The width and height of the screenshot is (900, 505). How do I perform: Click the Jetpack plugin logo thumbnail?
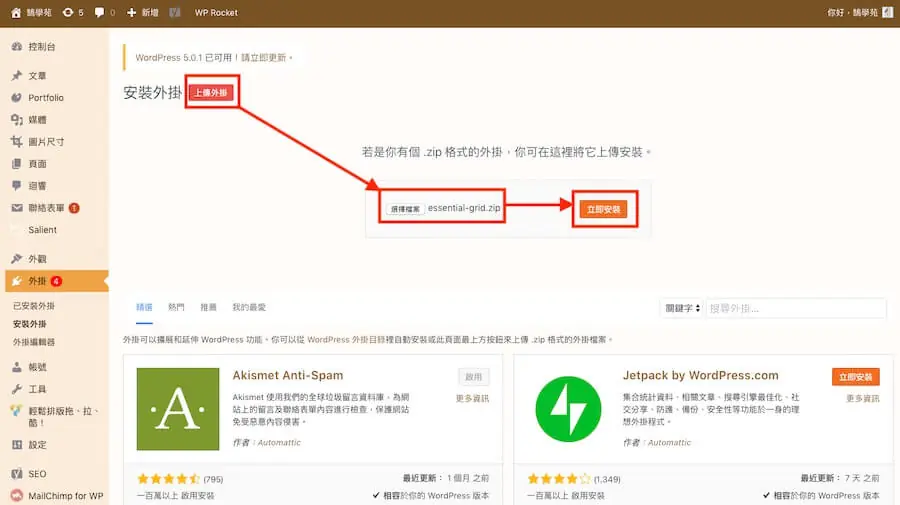[x=568, y=409]
